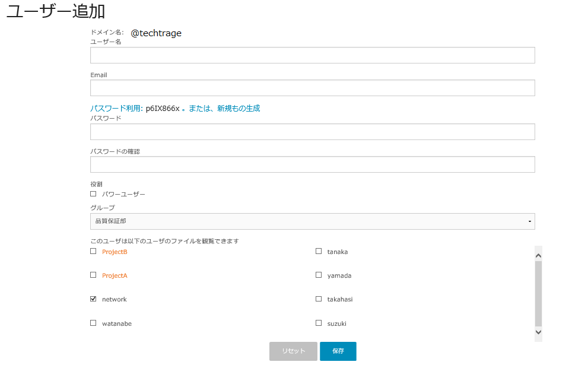Focus the パスワード input field
Viewport: 588px width, 365px height.
pos(312,132)
